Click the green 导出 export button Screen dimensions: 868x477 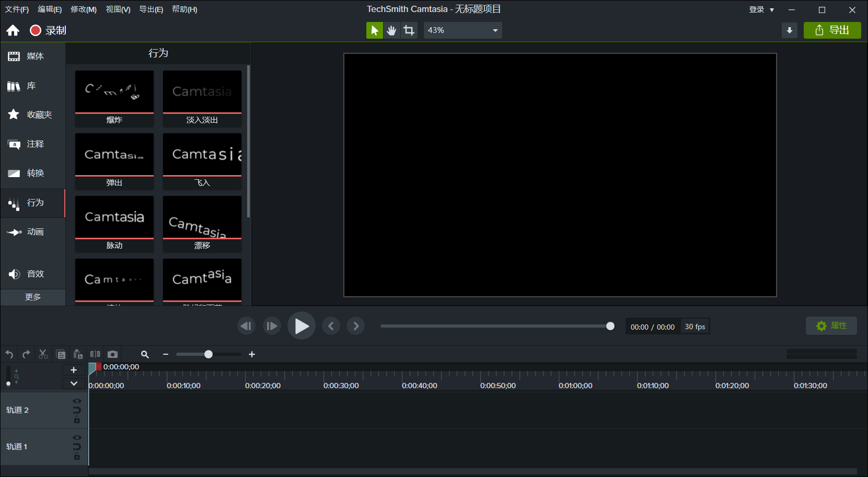point(832,30)
